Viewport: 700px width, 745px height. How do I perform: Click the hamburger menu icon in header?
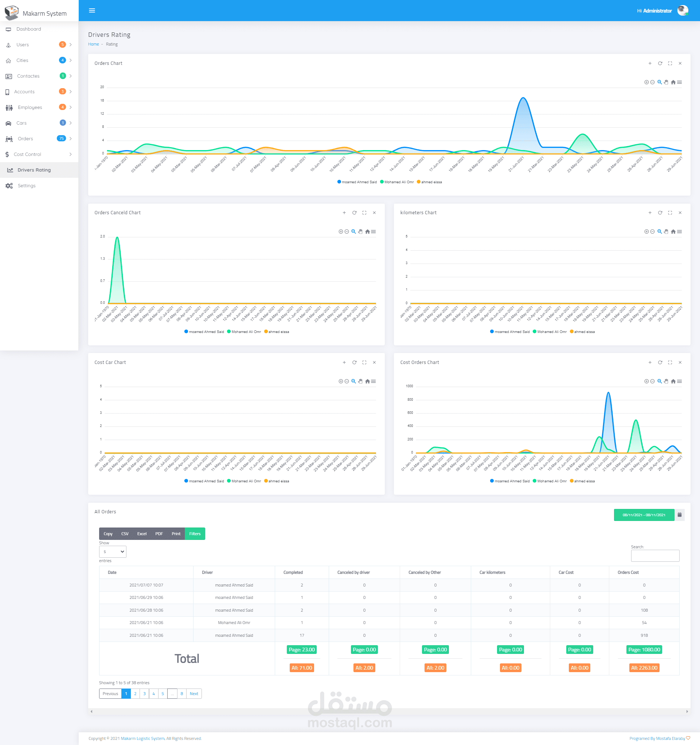[x=92, y=11]
